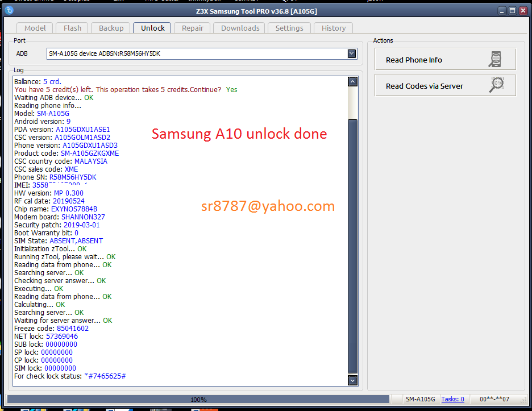This screenshot has height=411, width=532.
Task: Open the Backup tab
Action: pyautogui.click(x=111, y=28)
